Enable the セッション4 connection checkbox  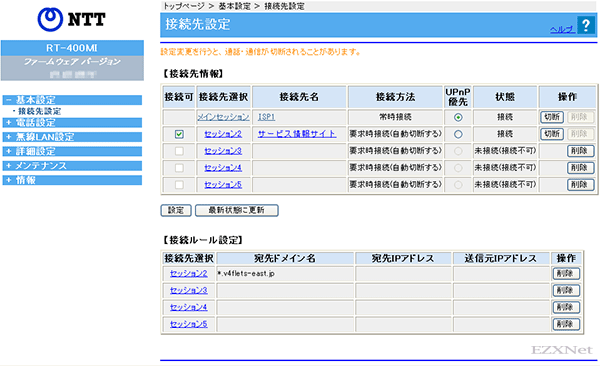click(179, 168)
